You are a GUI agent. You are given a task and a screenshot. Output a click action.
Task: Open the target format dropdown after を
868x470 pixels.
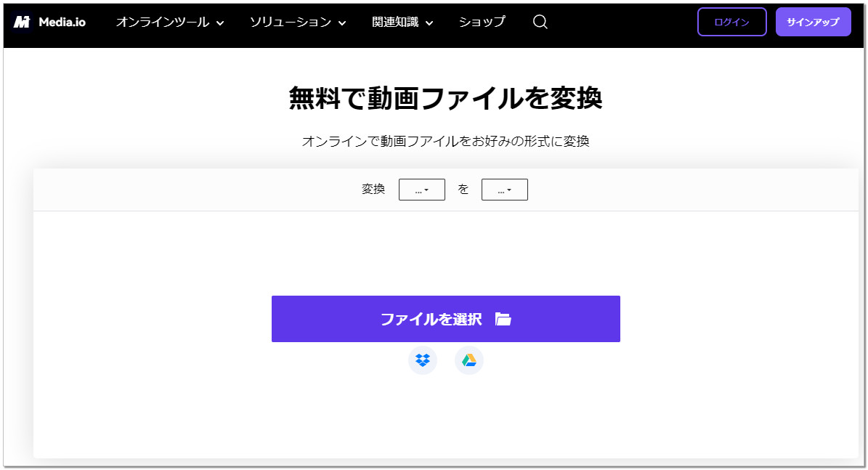click(504, 190)
